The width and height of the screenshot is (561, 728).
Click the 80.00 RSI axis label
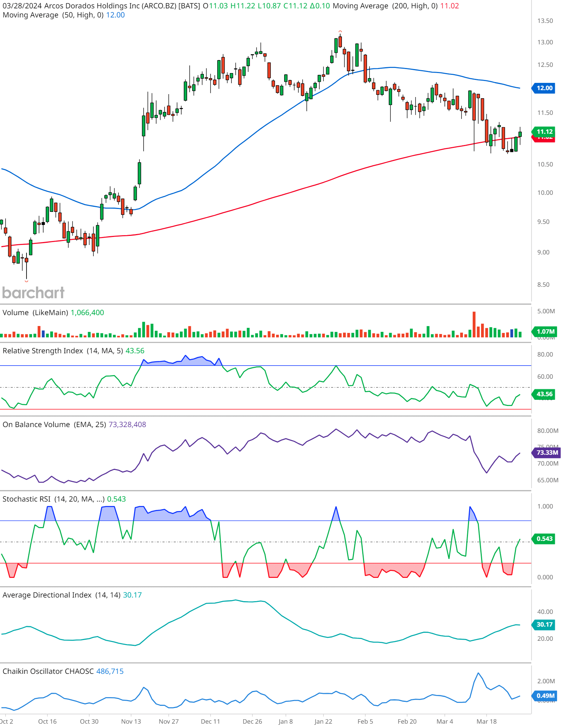click(545, 354)
